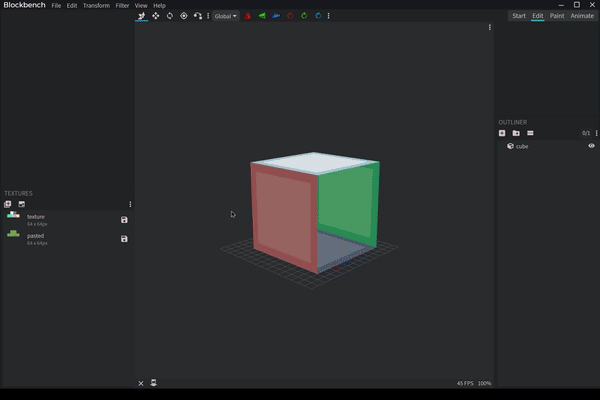Select the Vertex Snap tool icon
Image resolution: width=600 pixels, height=400 pixels.
[x=198, y=16]
